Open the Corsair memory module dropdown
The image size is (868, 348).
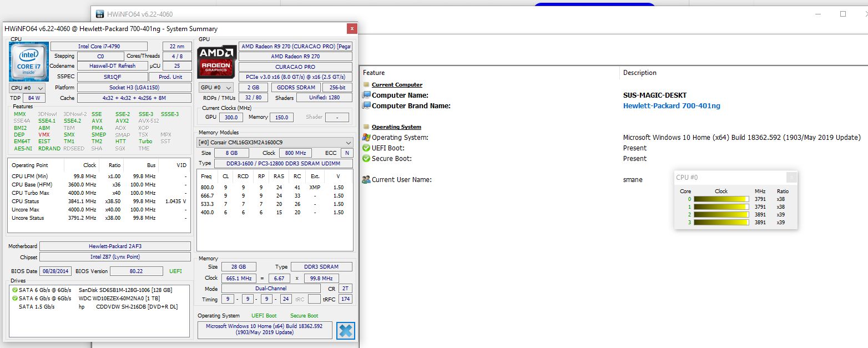tap(275, 142)
